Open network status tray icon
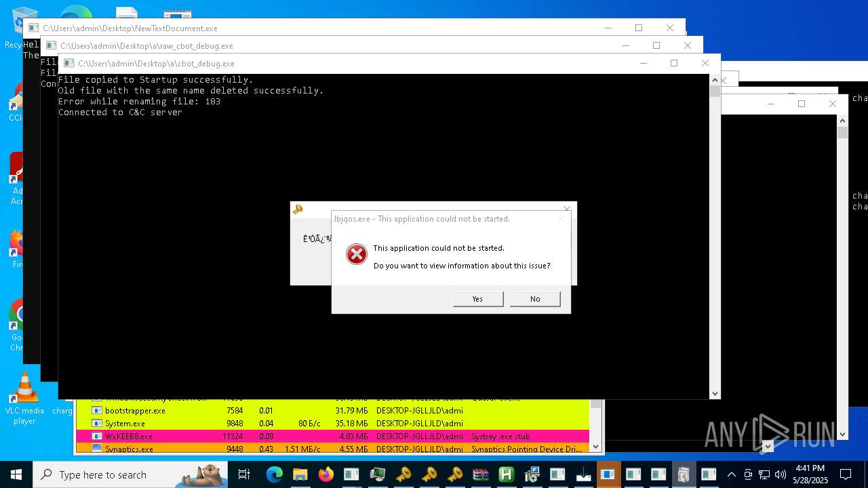Viewport: 868px width, 488px height. [764, 474]
